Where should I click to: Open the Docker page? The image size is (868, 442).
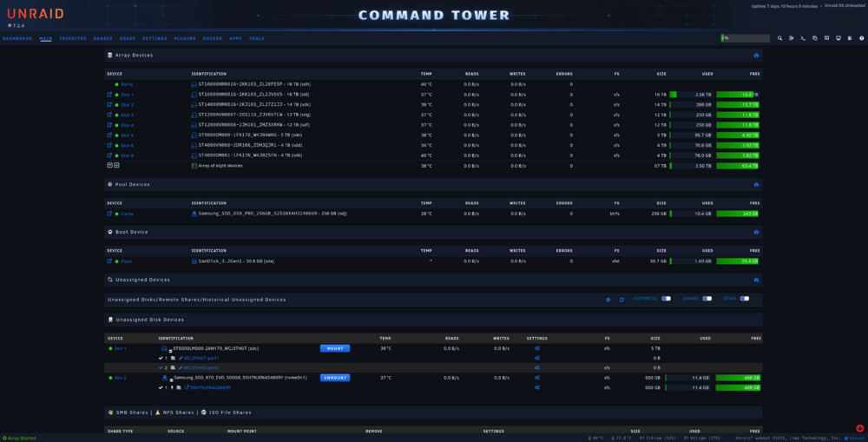tap(213, 39)
